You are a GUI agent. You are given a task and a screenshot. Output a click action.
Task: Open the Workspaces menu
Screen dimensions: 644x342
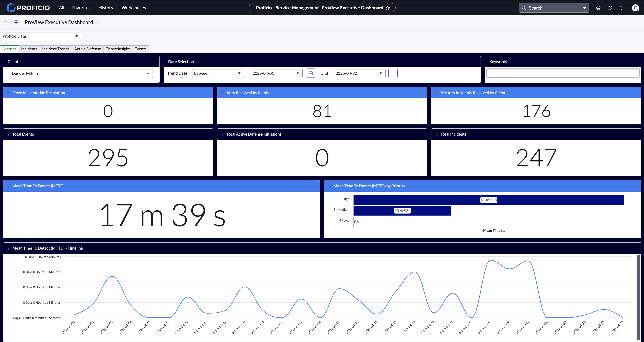(134, 8)
